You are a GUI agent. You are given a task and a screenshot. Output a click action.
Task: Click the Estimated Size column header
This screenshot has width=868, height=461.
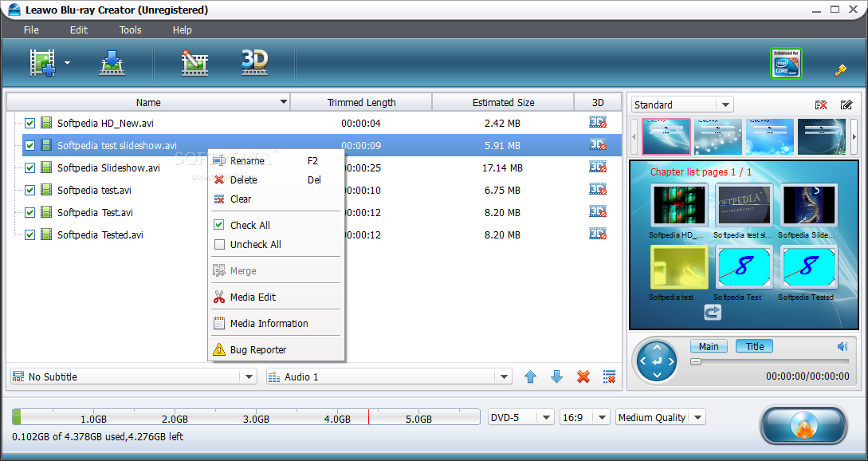503,102
